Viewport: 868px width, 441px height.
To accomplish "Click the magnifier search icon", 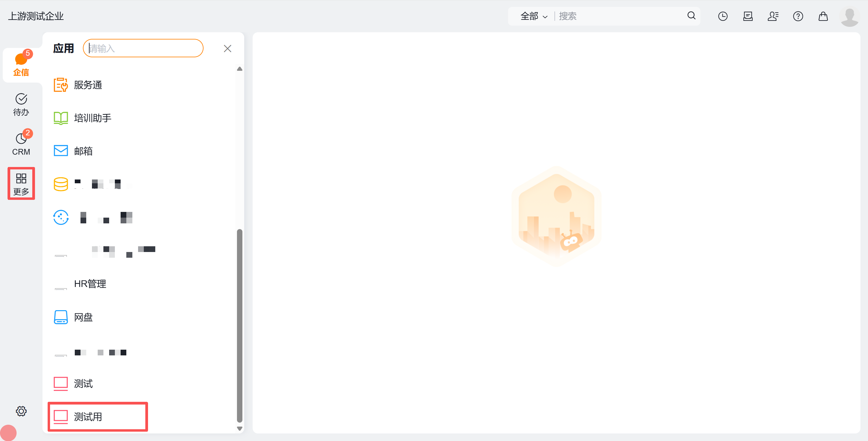I will 691,15.
